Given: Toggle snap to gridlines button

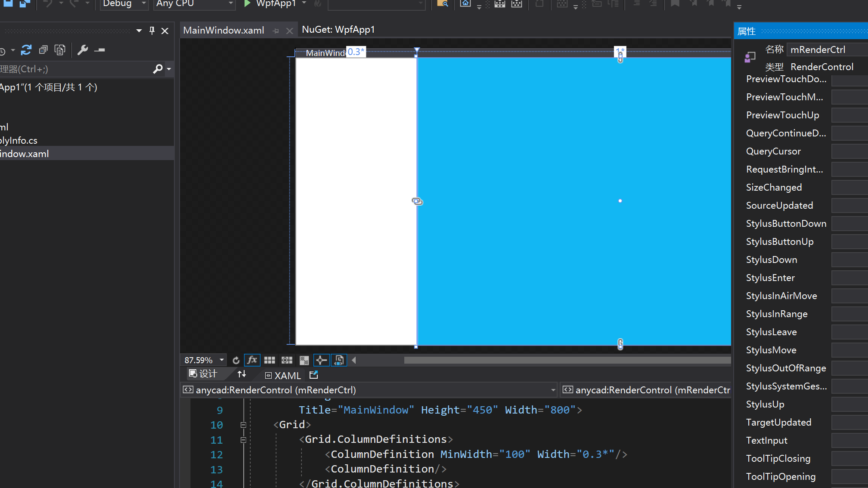Looking at the screenshot, I should [x=287, y=360].
